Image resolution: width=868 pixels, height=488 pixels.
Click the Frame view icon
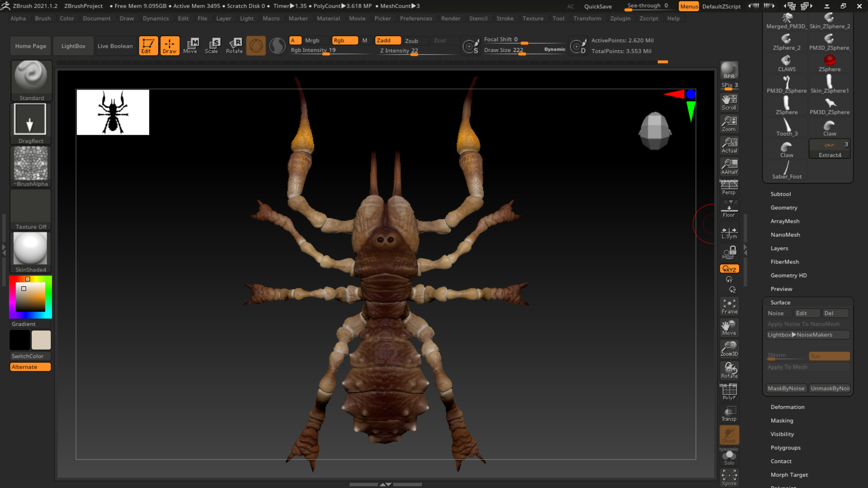(x=729, y=306)
